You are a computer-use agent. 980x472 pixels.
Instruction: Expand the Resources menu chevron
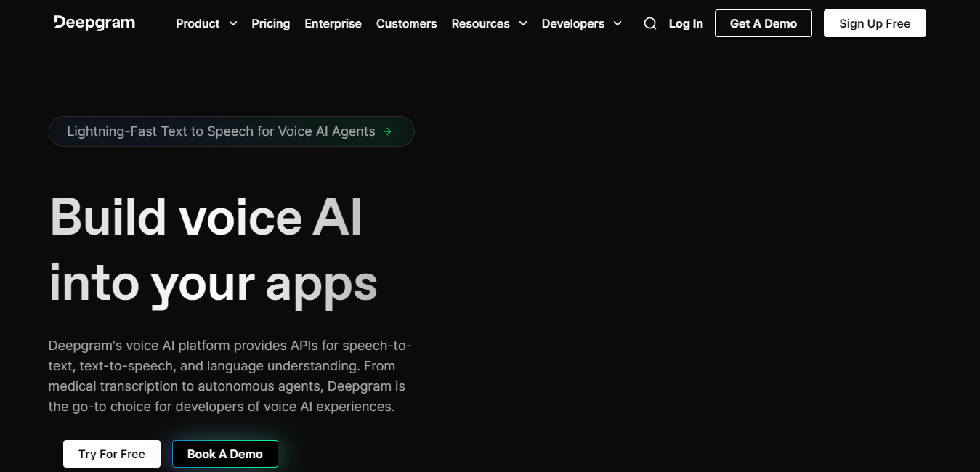pyautogui.click(x=523, y=23)
